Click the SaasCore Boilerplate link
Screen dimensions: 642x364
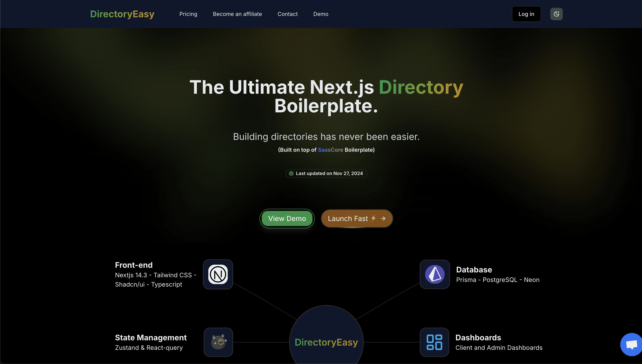[330, 150]
